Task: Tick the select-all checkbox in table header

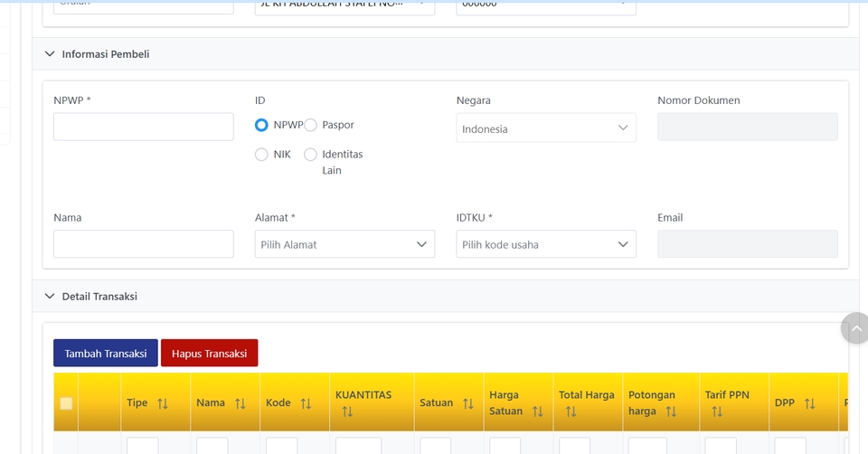Action: (x=66, y=403)
